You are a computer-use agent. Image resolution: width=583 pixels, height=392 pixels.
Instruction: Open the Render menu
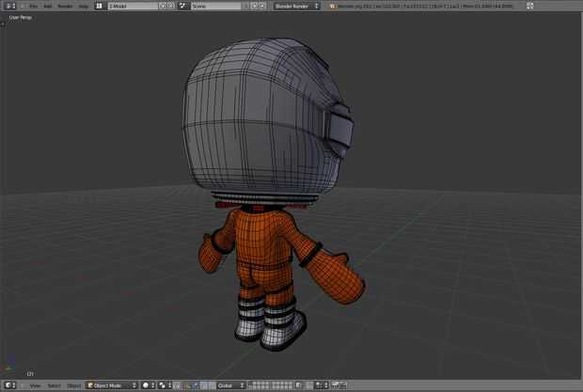coord(66,7)
